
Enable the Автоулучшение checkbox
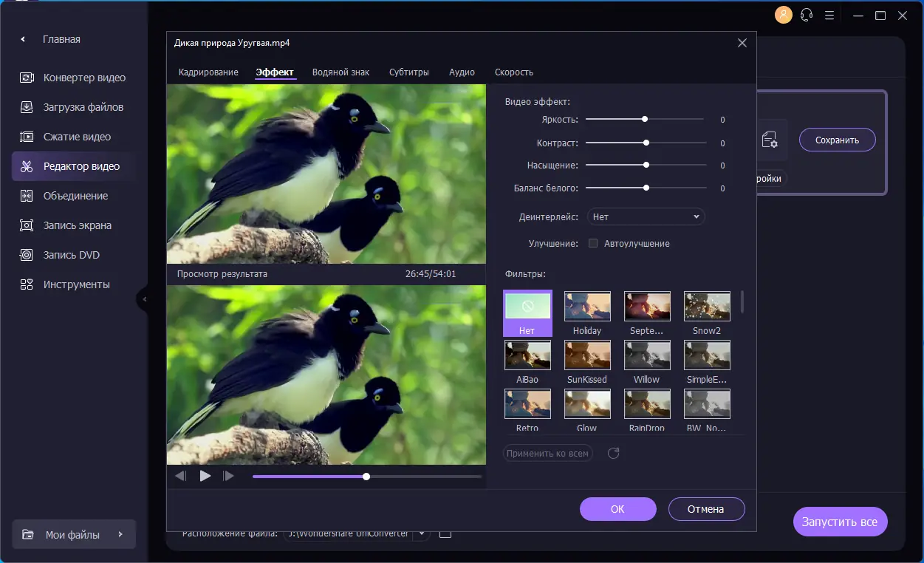click(592, 243)
